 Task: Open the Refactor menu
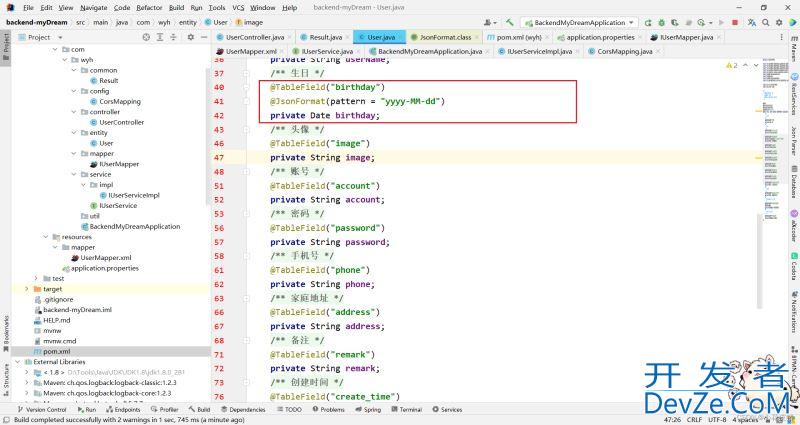tap(149, 8)
